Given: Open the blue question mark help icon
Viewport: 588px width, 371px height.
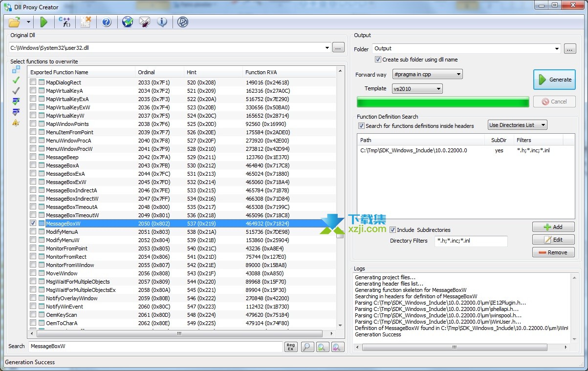Looking at the screenshot, I should pos(107,22).
